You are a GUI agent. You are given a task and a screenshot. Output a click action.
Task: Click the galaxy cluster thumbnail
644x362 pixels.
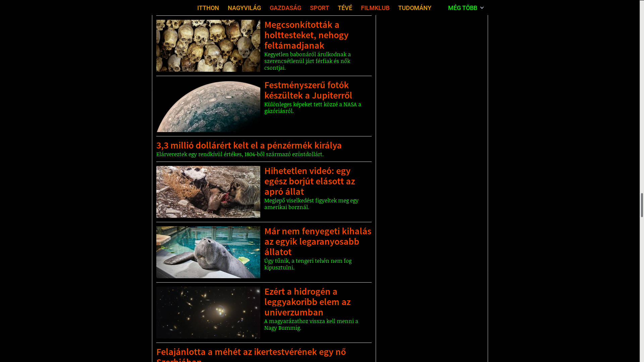[208, 312]
